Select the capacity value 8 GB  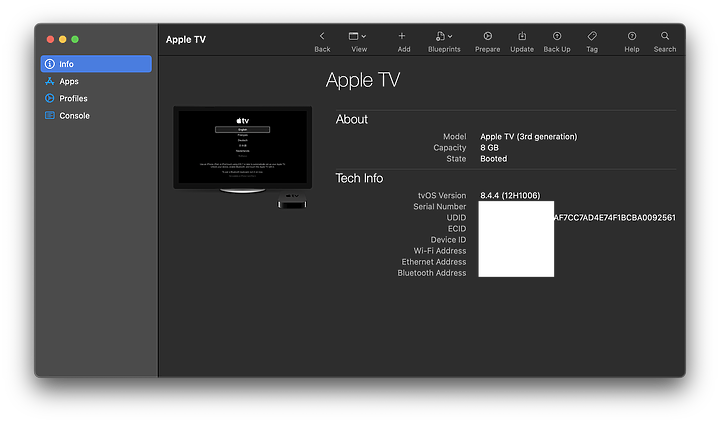489,147
